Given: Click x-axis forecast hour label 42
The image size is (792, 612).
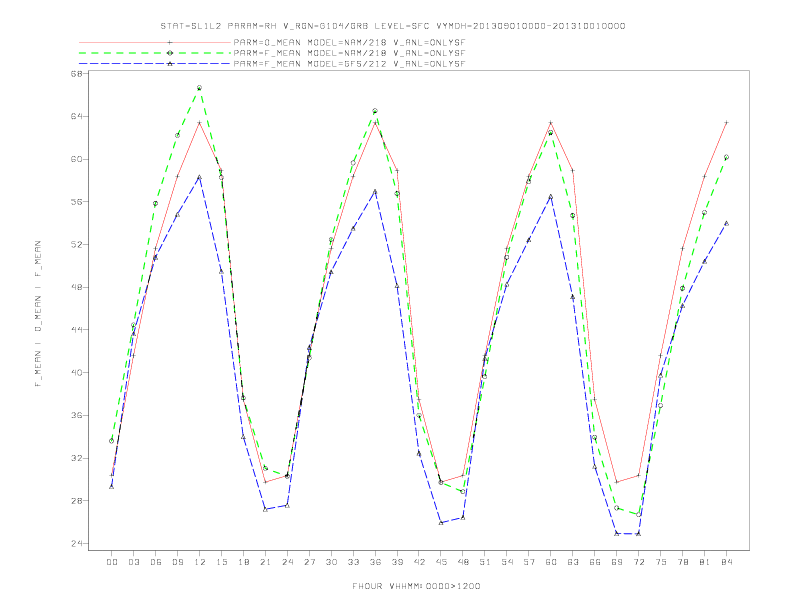Looking at the screenshot, I should [419, 562].
